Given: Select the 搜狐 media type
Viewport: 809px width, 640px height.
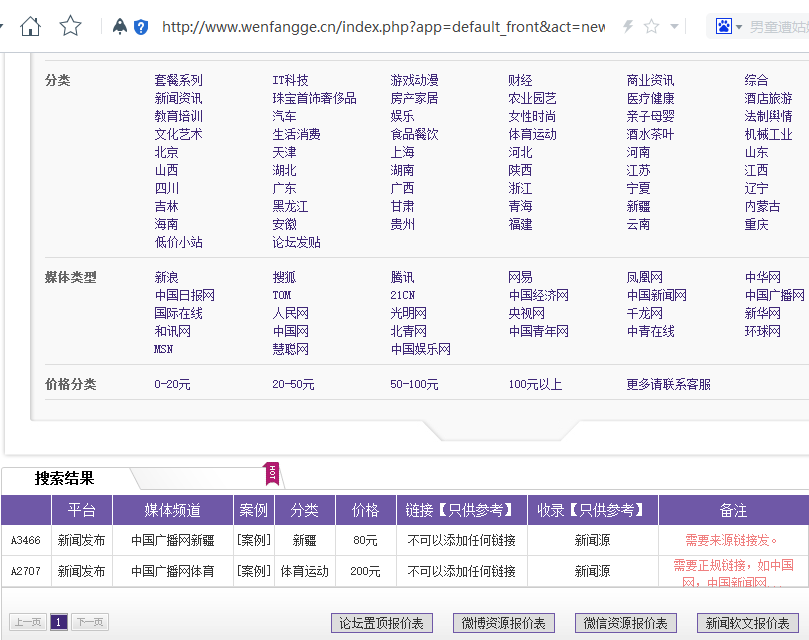Looking at the screenshot, I should [x=284, y=278].
